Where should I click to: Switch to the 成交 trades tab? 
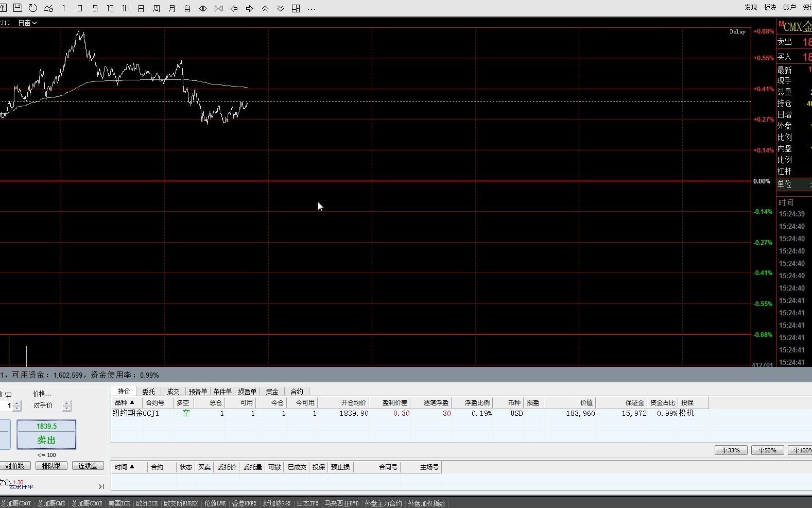173,392
